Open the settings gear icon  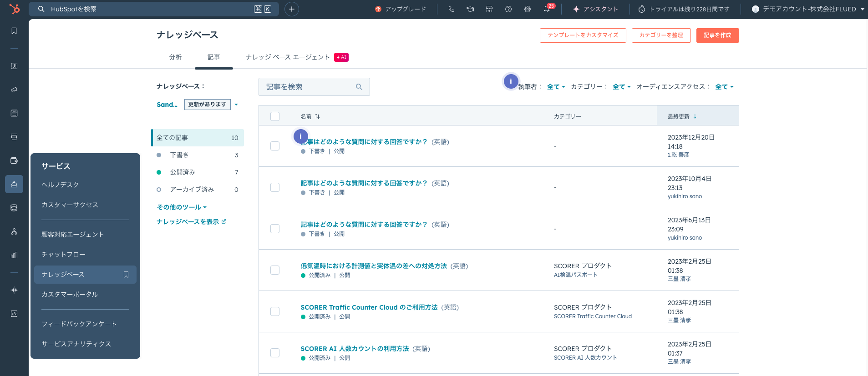click(x=528, y=9)
